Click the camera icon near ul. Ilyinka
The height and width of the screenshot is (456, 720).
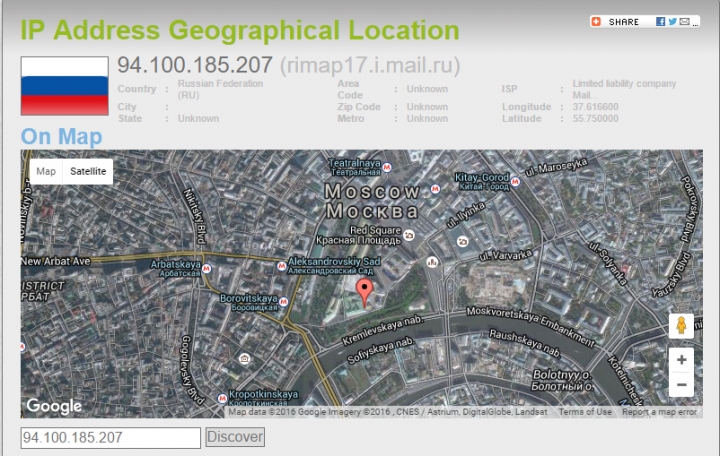(463, 241)
